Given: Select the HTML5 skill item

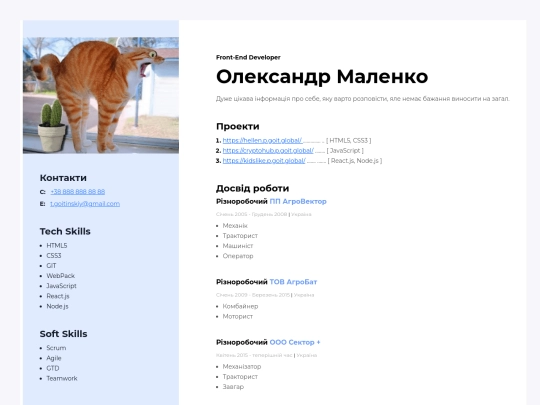Looking at the screenshot, I should [x=57, y=246].
